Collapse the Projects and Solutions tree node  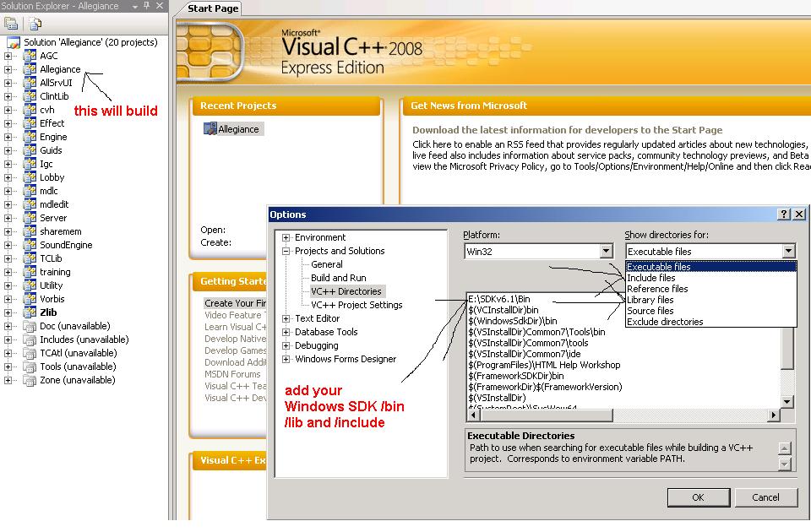tap(286, 251)
